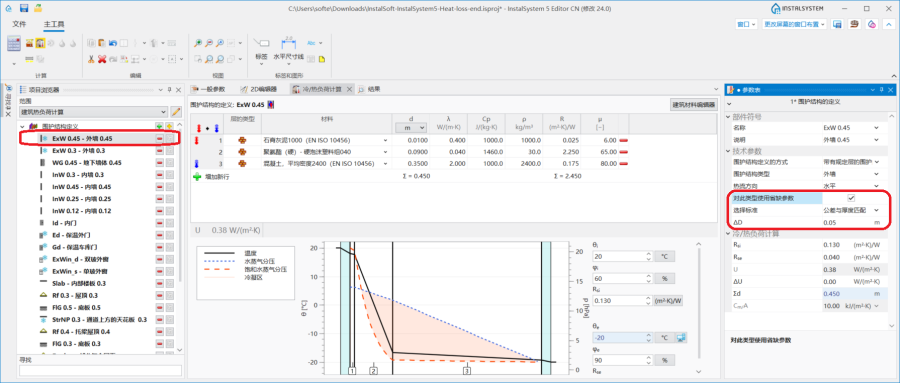Click green plus icon for 增加新行
The height and width of the screenshot is (383, 900).
[197, 177]
